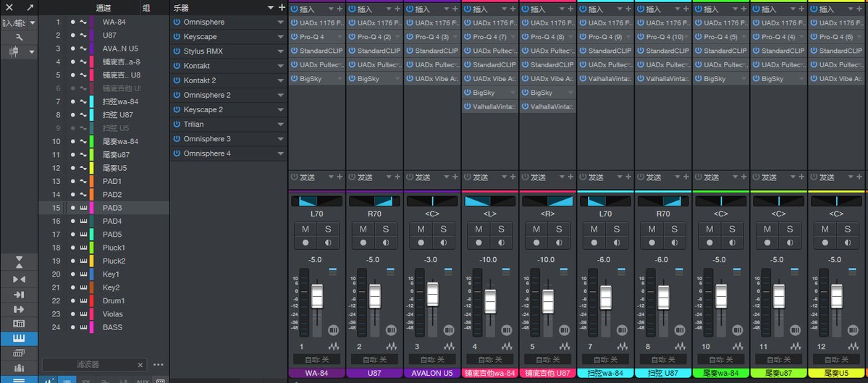
Task: Toggle monitor button on WA-84 strip
Action: [x=328, y=243]
